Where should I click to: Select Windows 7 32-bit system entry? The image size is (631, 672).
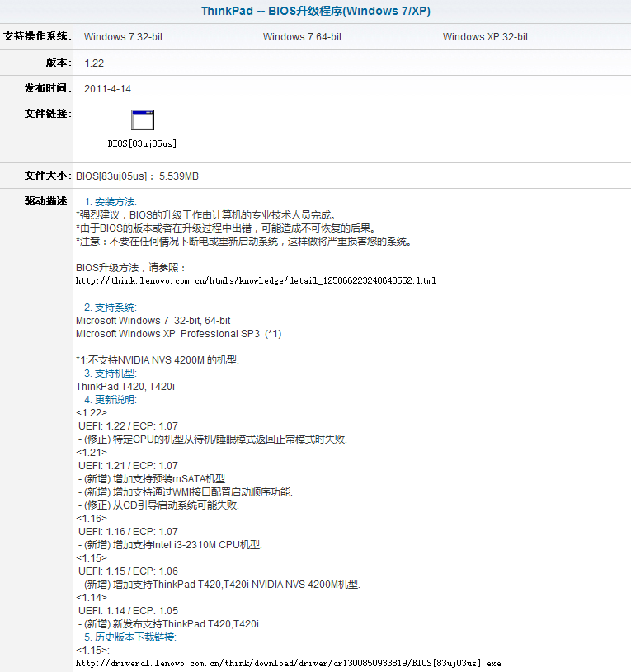[x=124, y=37]
